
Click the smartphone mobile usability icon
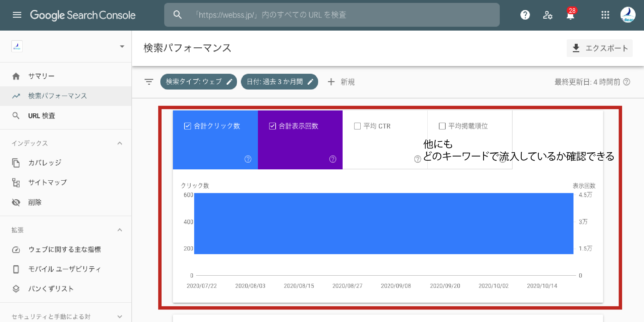pos(16,269)
